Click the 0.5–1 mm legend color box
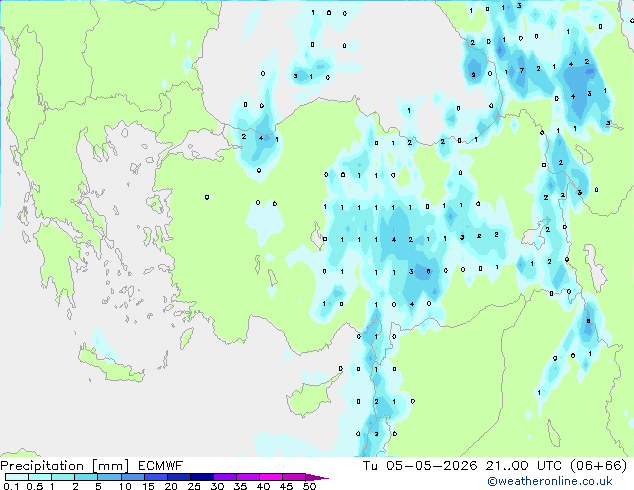The image size is (634, 490). pyautogui.click(x=40, y=477)
